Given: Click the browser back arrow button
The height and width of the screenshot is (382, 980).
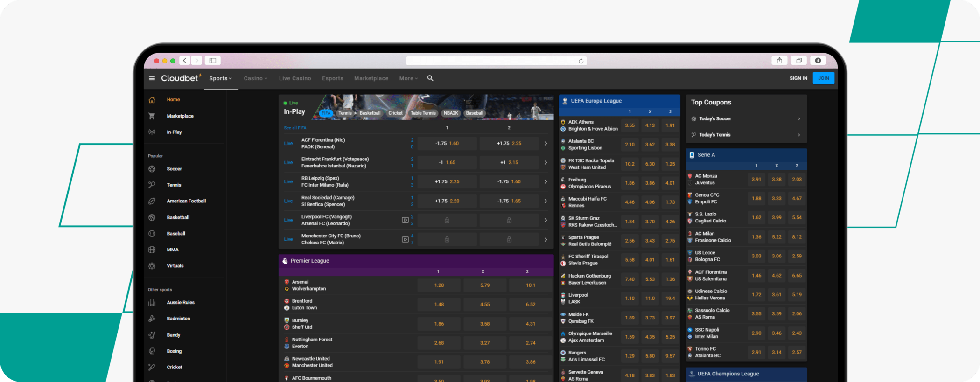Looking at the screenshot, I should tap(185, 61).
